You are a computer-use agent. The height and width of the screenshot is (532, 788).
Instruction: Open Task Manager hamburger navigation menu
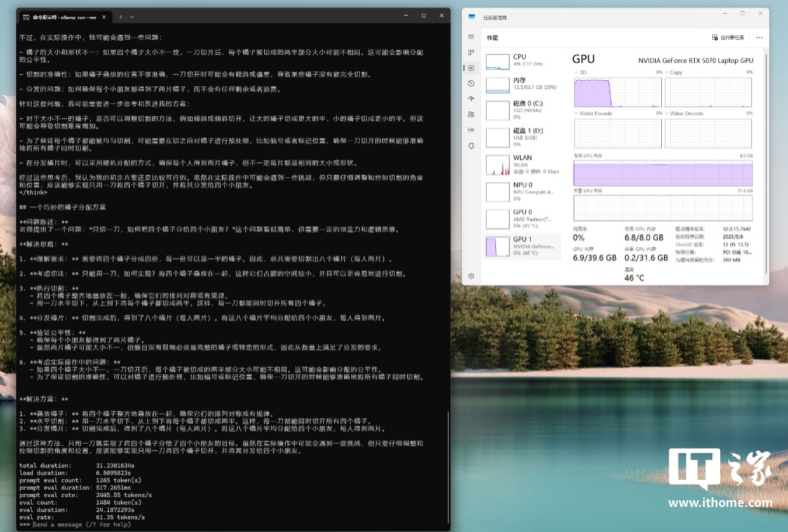point(471,37)
